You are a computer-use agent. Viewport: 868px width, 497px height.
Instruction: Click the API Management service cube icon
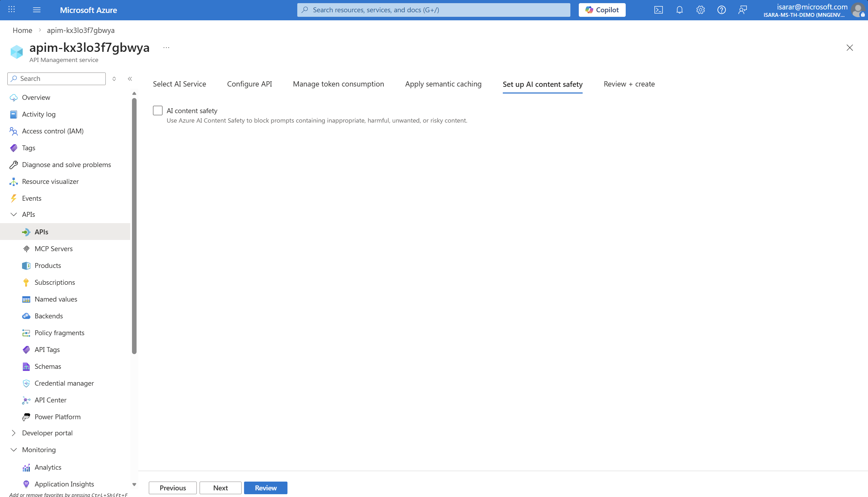point(16,52)
